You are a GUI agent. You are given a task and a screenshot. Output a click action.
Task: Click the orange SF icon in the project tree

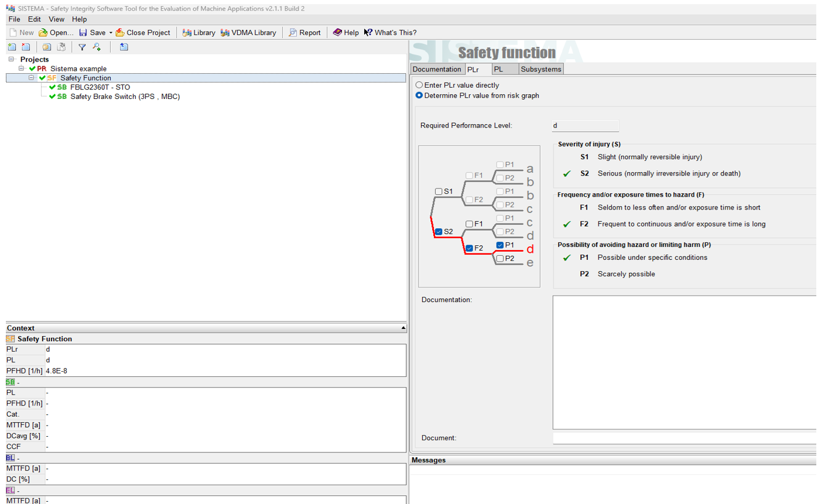tap(52, 78)
